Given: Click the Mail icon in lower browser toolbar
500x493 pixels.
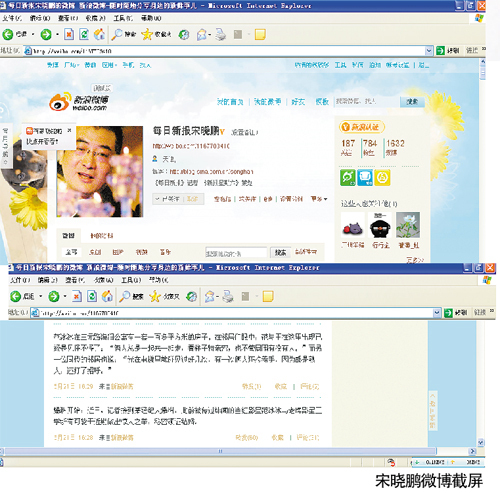Looking at the screenshot, I should (210, 296).
